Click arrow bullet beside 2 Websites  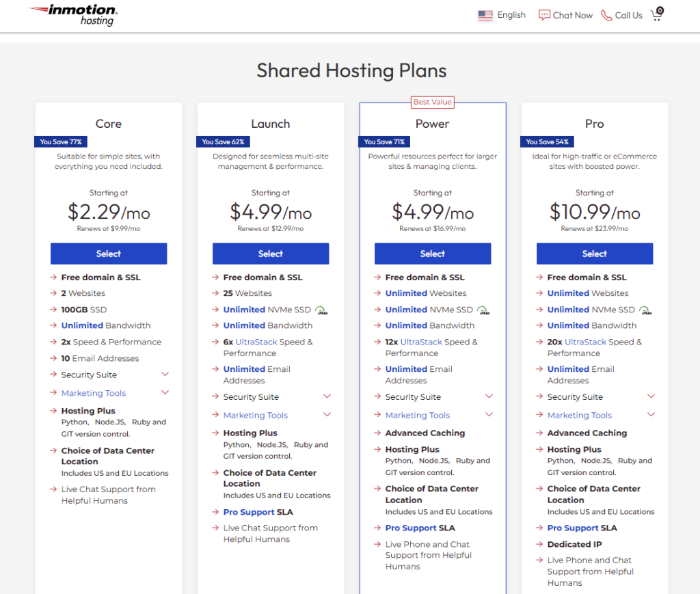pos(53,293)
